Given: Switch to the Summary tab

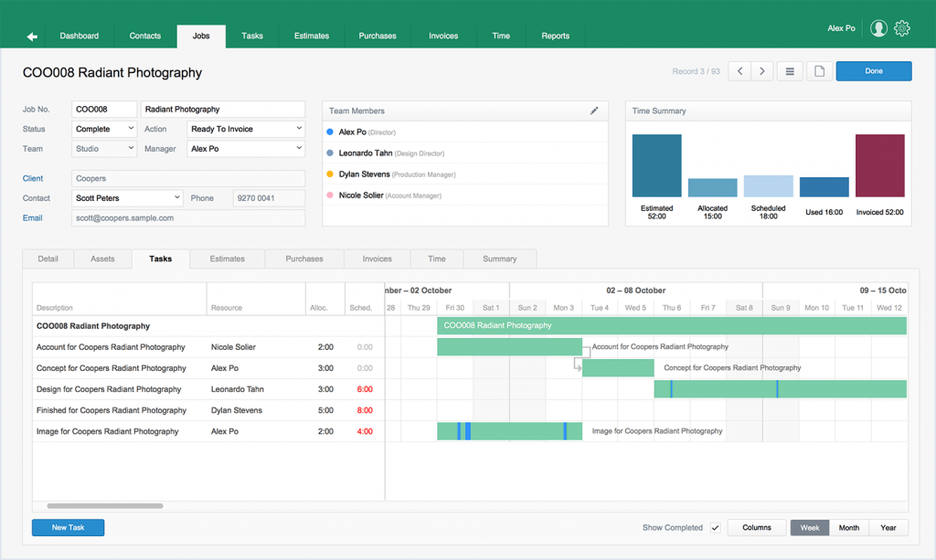Looking at the screenshot, I should click(499, 259).
